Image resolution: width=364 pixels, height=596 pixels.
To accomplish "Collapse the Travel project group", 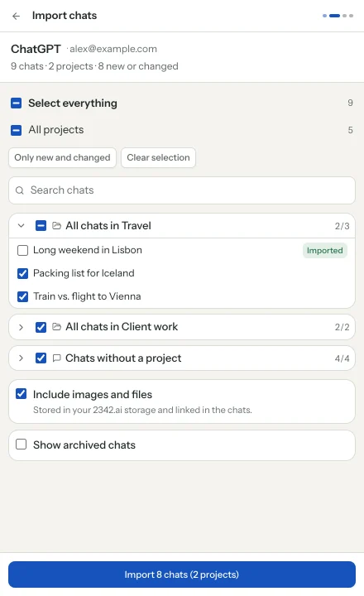I will click(x=22, y=226).
